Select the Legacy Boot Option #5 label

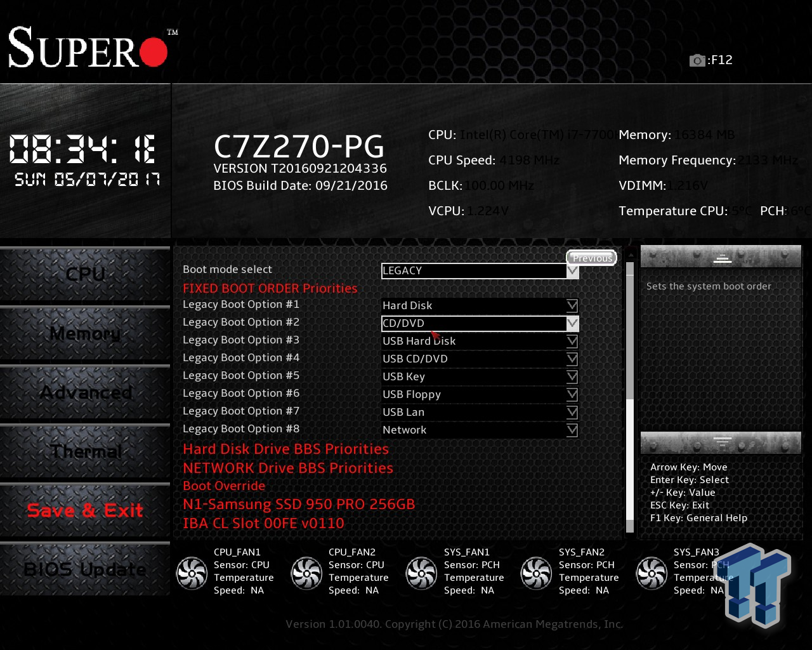click(x=241, y=375)
